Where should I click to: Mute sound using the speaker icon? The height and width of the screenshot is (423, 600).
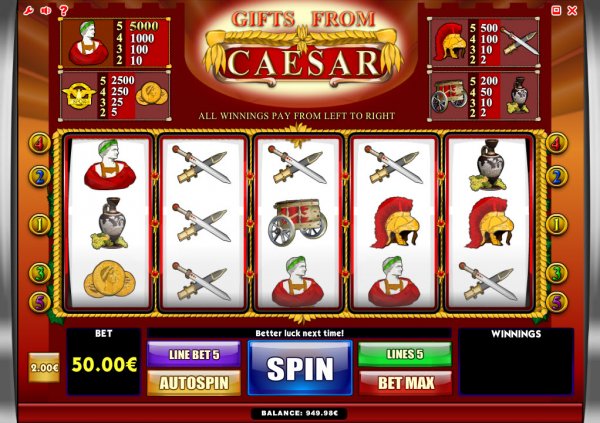[x=46, y=10]
